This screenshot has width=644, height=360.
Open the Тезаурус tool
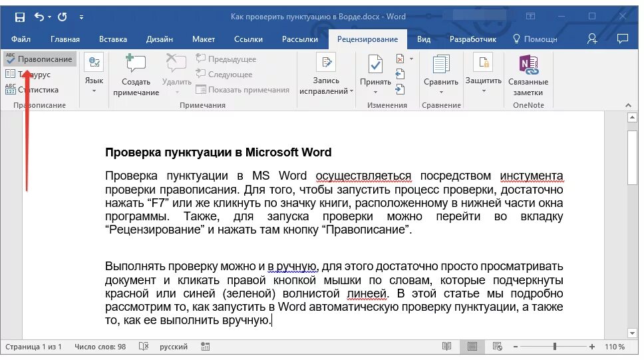[x=28, y=75]
